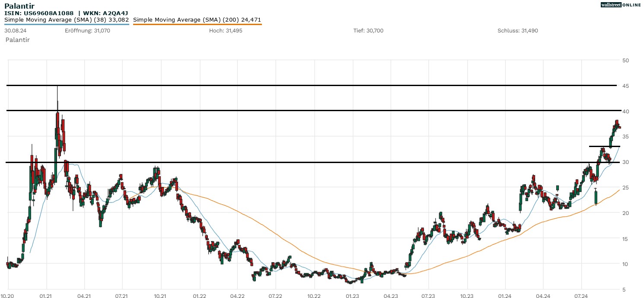Click the 45 y-axis price label

625,86
